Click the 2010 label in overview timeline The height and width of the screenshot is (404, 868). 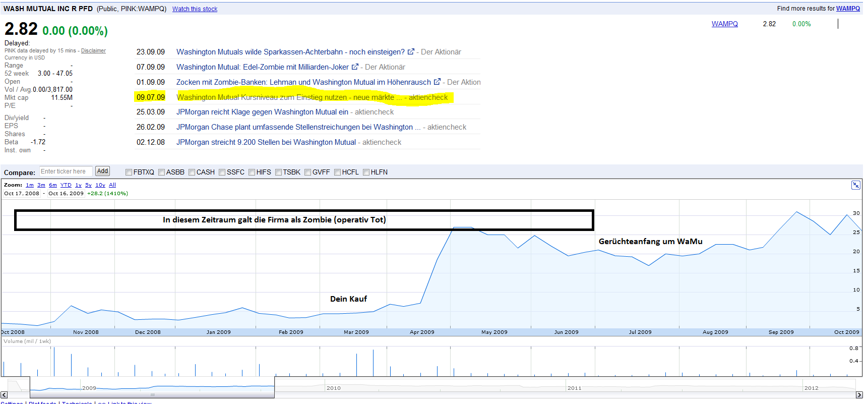click(x=334, y=388)
